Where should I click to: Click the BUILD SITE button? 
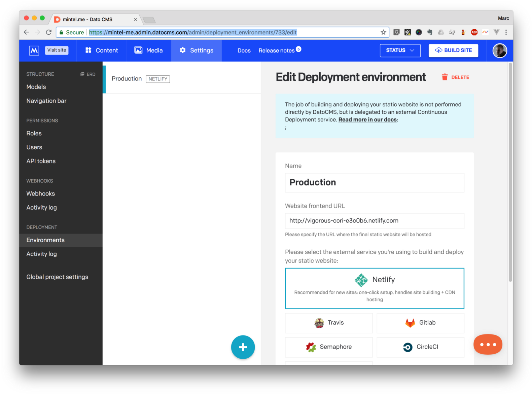pyautogui.click(x=453, y=50)
